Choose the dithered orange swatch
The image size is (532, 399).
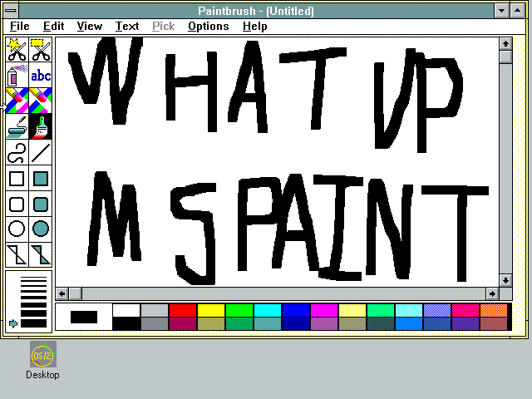pos(494,310)
